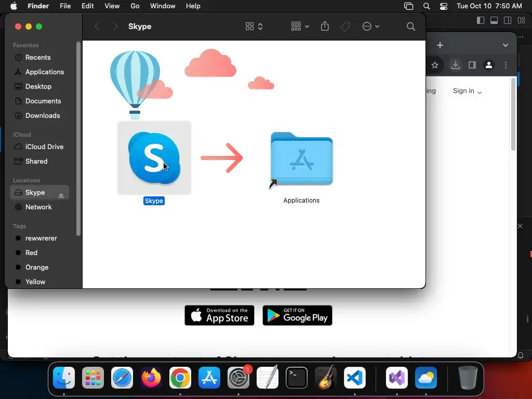Open the Edit menu

pos(87,6)
